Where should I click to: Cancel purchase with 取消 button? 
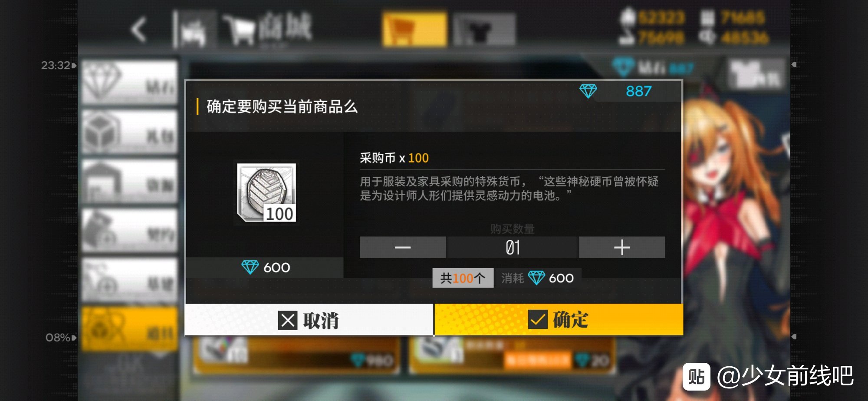(309, 320)
